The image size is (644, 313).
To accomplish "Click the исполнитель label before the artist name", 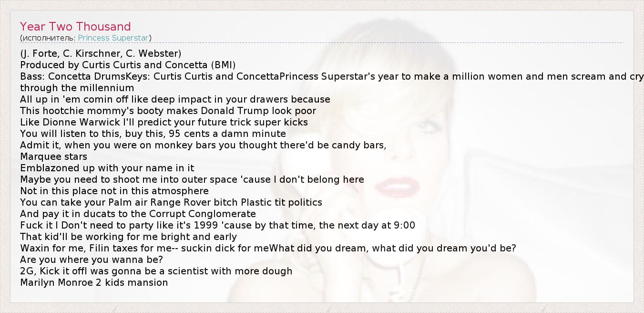I will point(48,38).
